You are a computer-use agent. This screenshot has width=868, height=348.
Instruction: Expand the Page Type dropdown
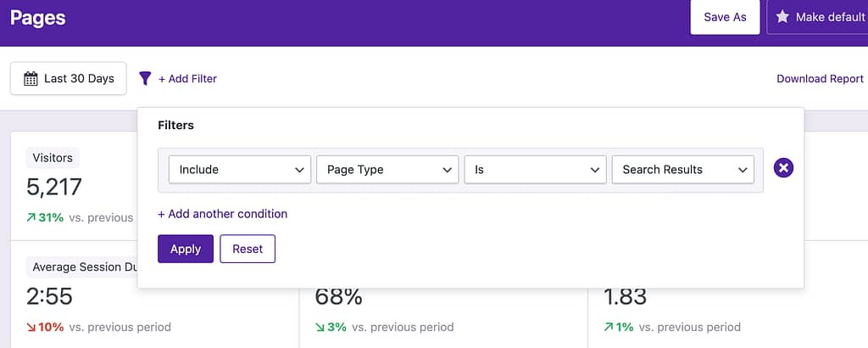coord(387,170)
